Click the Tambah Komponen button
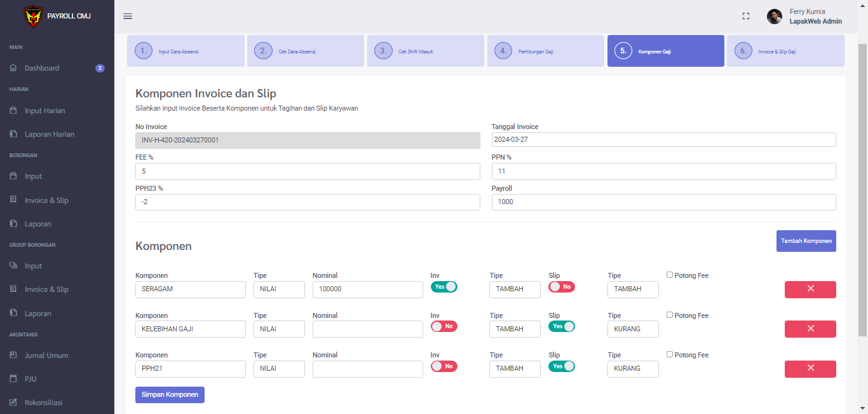 point(806,241)
